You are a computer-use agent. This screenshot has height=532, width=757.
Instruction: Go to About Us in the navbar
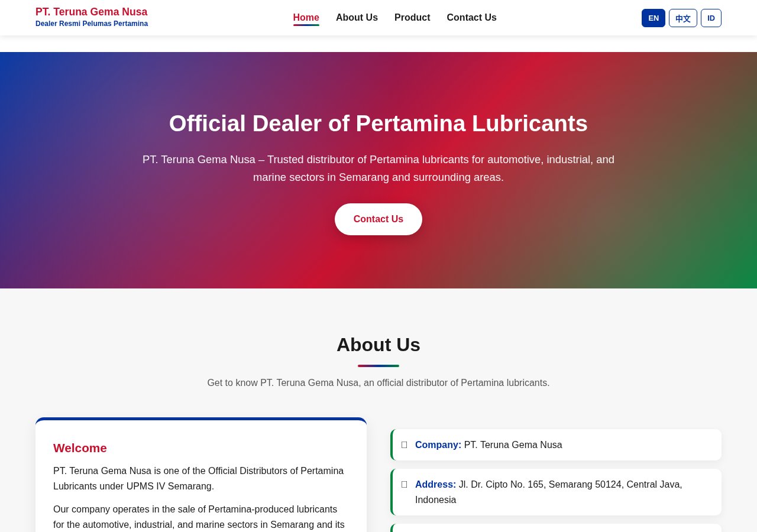coord(357,18)
